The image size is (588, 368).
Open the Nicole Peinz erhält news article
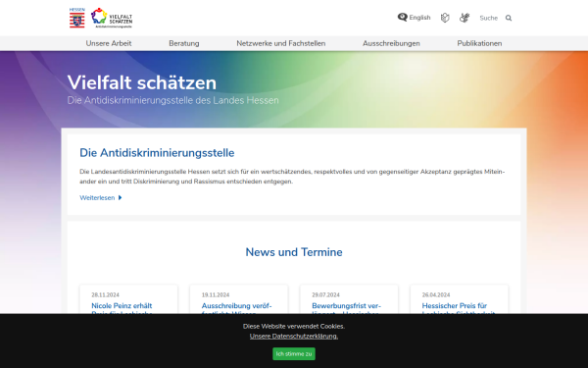122,308
